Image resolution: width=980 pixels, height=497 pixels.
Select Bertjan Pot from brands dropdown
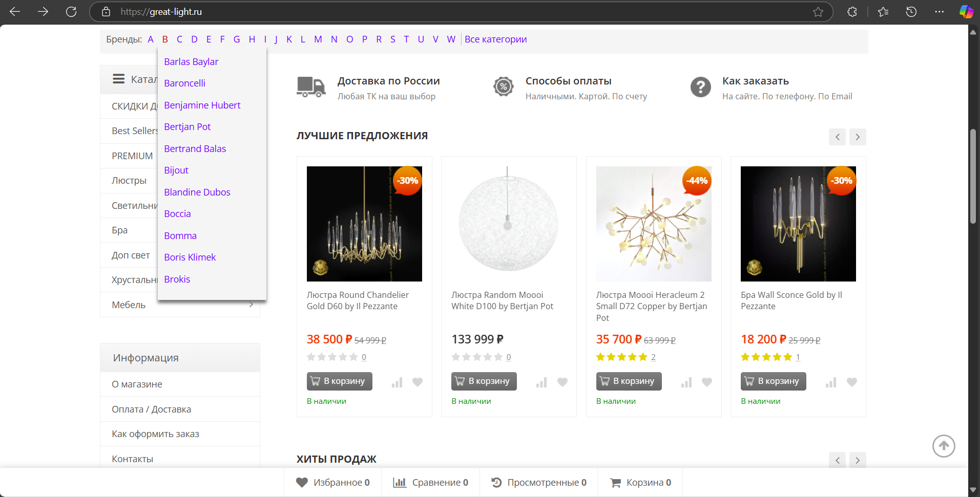pyautogui.click(x=187, y=126)
